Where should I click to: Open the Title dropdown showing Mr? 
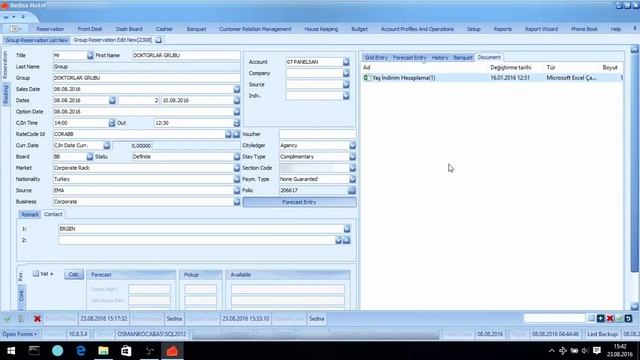(90, 55)
